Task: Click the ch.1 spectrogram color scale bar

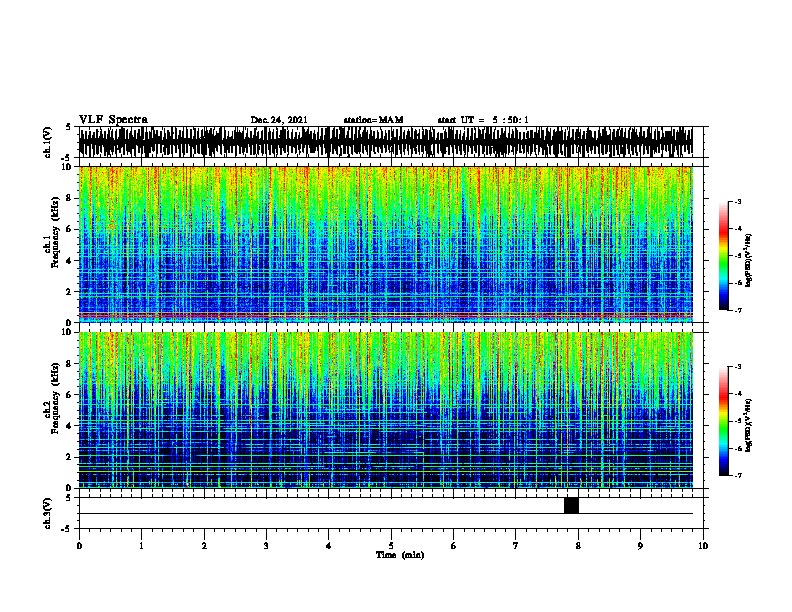Action: [724, 256]
